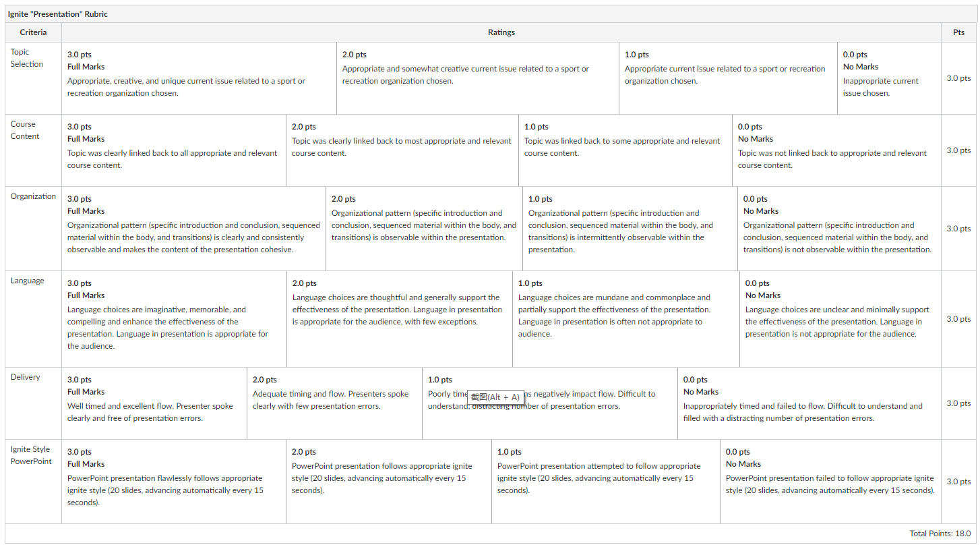Pick the Ignite Style PowerPoint 1.0 pts rating
This screenshot has height=545, width=980.
coord(606,482)
